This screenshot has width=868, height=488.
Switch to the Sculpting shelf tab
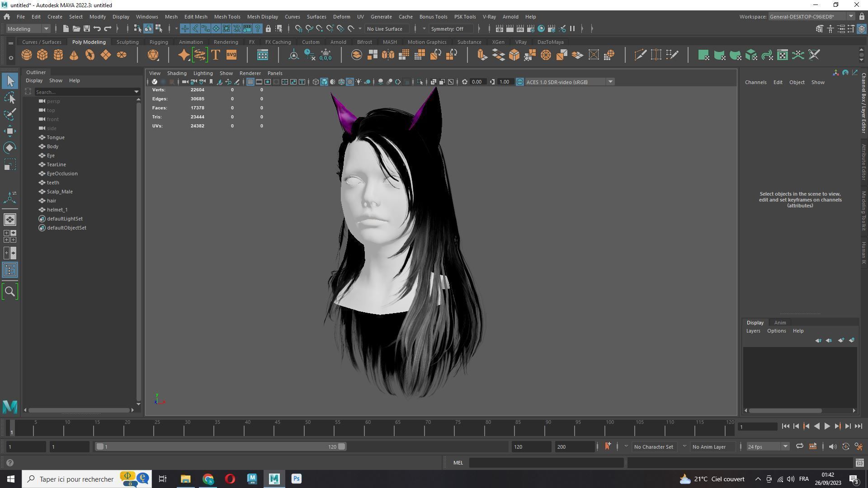click(x=127, y=42)
